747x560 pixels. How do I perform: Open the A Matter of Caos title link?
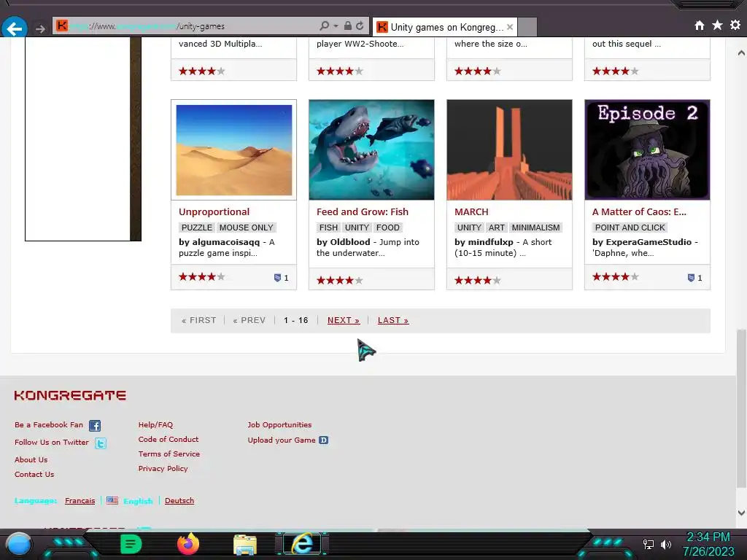point(639,212)
